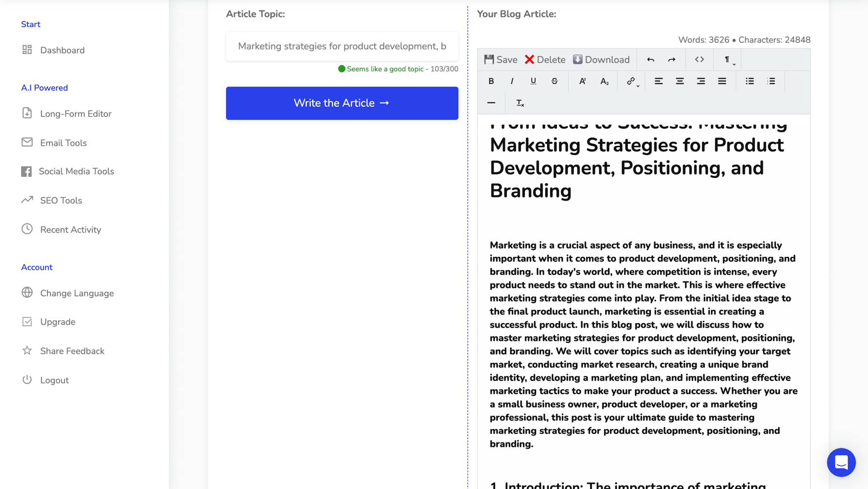Apply strikethrough to text

pyautogui.click(x=554, y=81)
